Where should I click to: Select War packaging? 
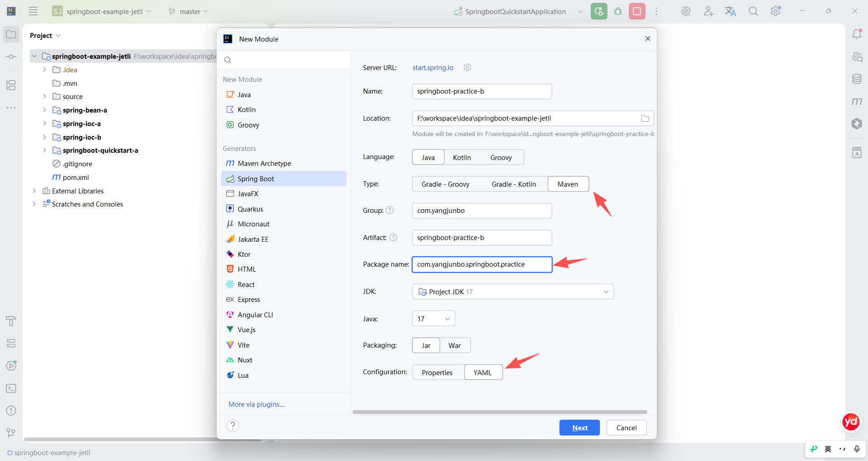454,345
